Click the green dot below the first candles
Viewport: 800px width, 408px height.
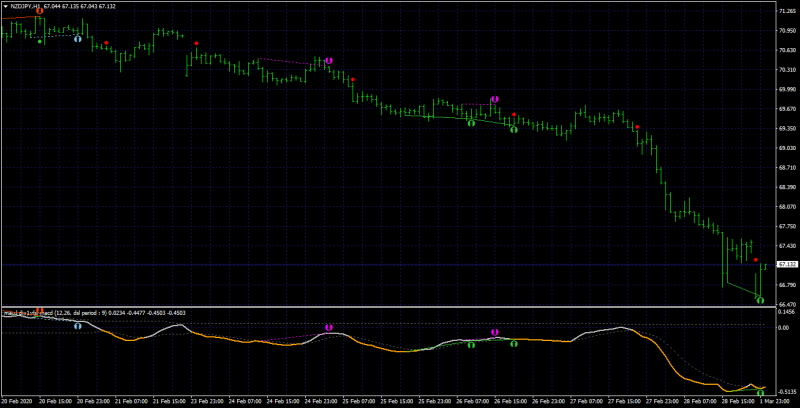40,41
